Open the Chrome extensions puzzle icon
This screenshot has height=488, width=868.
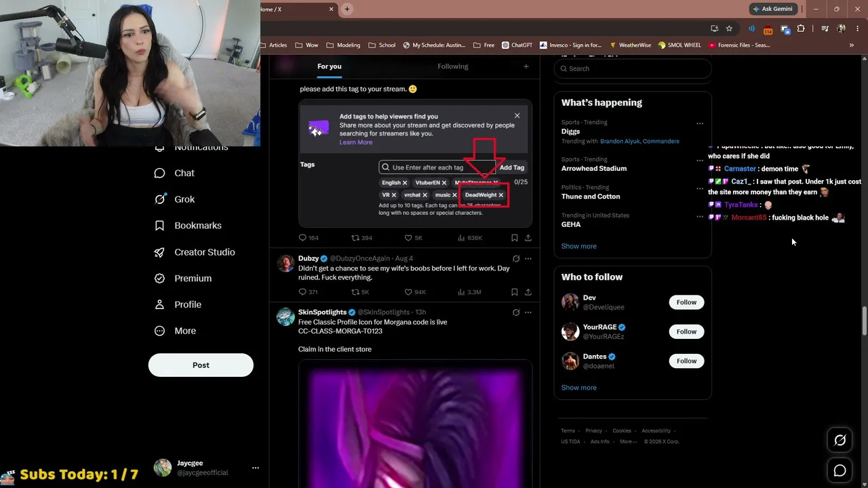[801, 28]
